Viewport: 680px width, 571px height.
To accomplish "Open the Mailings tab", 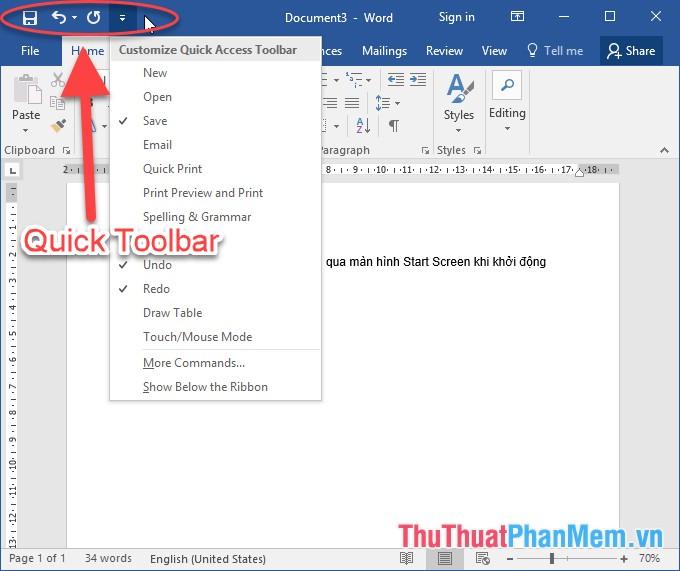I will (x=384, y=51).
